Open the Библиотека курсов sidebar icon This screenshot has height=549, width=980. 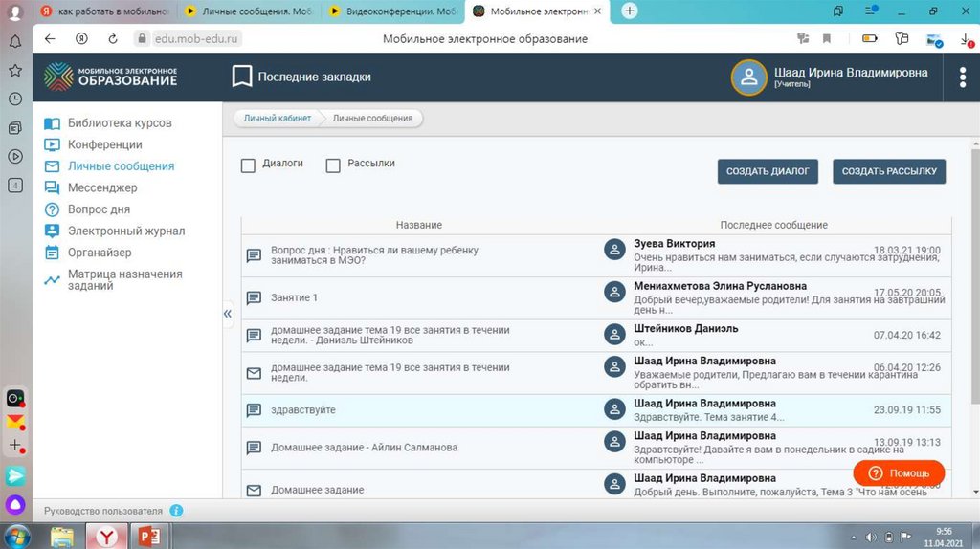click(x=52, y=123)
